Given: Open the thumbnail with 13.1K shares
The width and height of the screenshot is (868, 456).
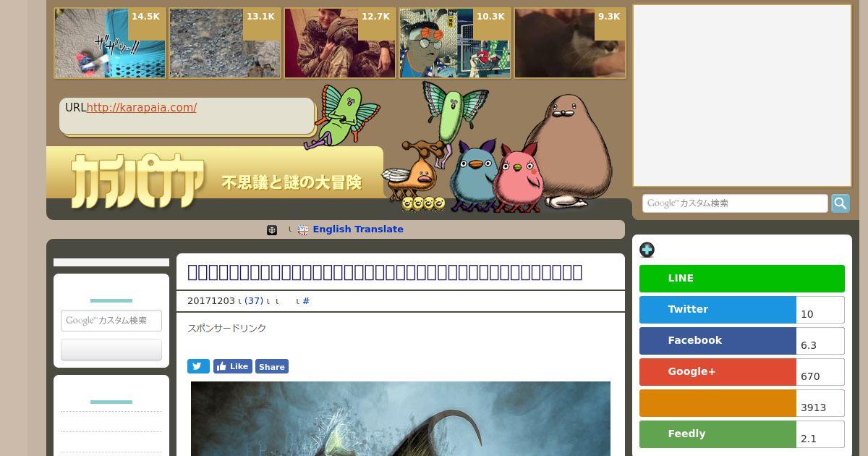Looking at the screenshot, I should tap(225, 43).
